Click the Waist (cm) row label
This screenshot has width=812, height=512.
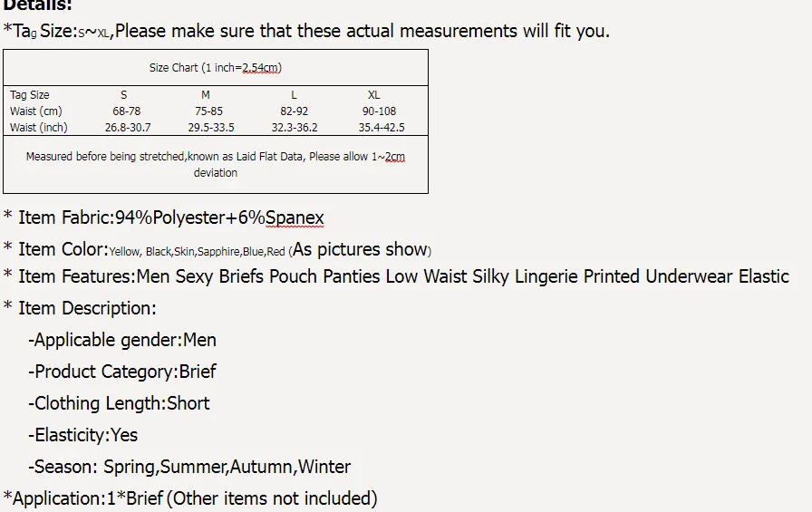click(x=36, y=111)
